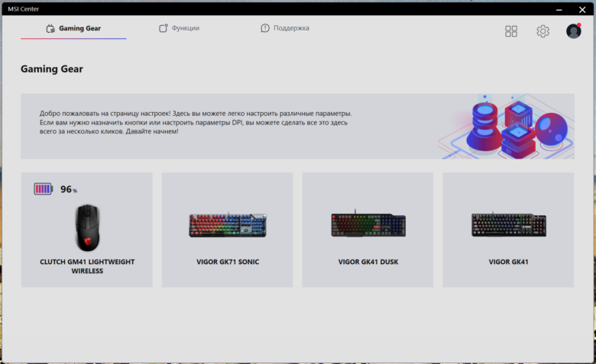Viewport: 596px width, 364px height.
Task: Click the MSI Center window title
Action: (x=23, y=8)
